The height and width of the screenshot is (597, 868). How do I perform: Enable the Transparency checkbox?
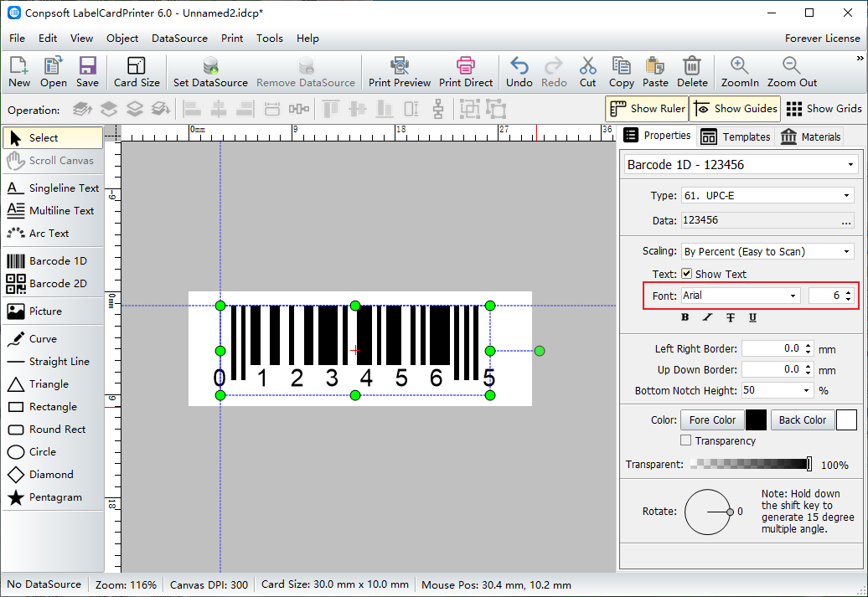click(x=686, y=440)
